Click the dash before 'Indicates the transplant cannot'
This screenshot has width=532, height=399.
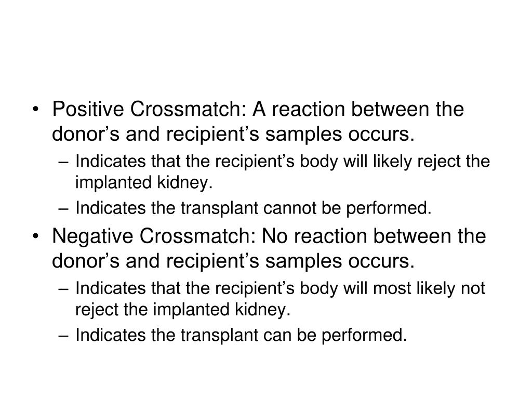[66, 209]
